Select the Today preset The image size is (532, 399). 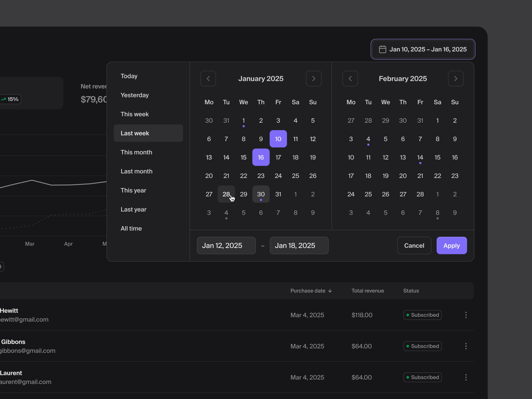click(129, 76)
